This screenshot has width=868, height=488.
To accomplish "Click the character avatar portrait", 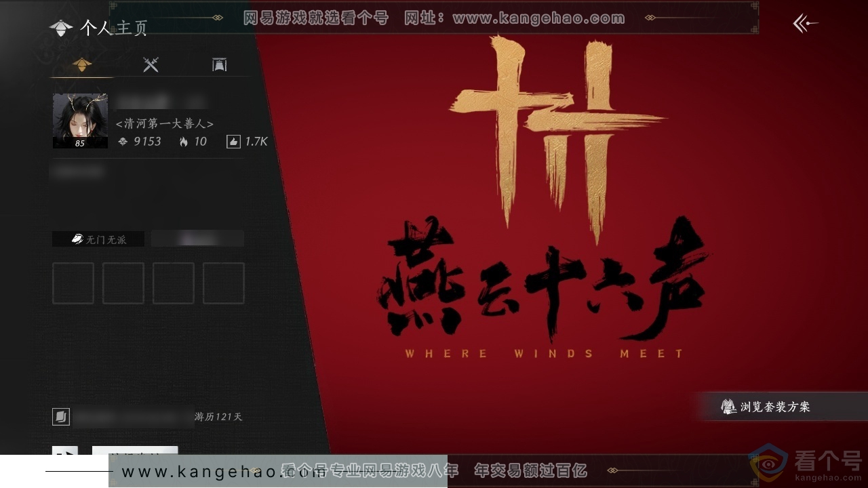I will point(80,121).
